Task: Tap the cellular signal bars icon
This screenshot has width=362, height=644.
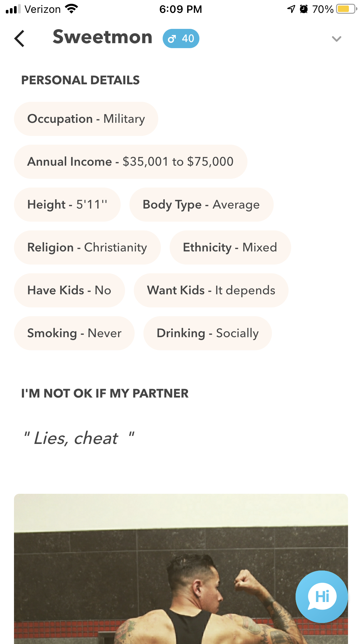Action: click(x=13, y=9)
